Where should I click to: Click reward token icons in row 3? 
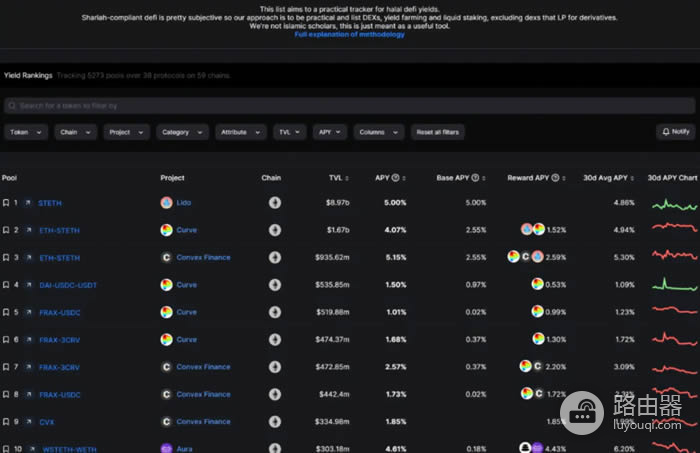[525, 257]
